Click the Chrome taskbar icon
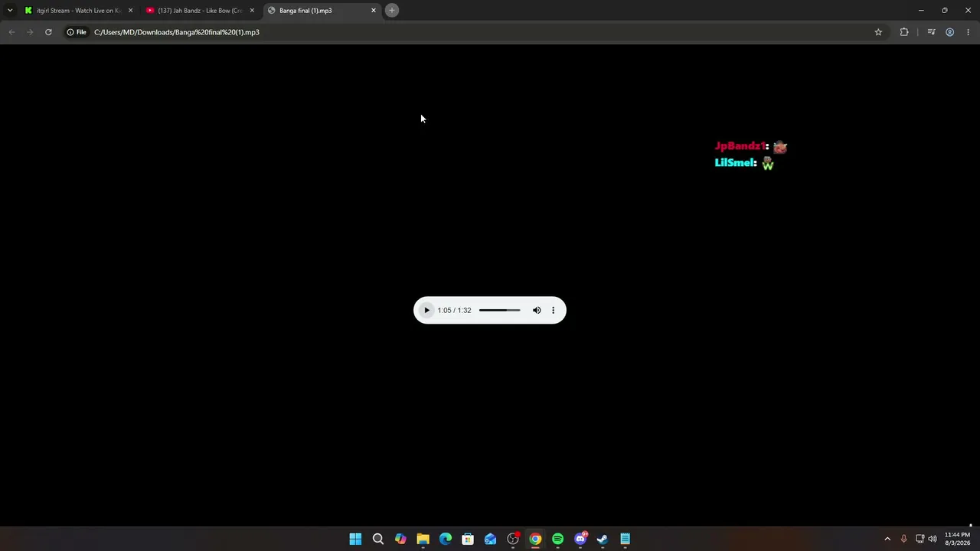980x551 pixels. pyautogui.click(x=535, y=539)
